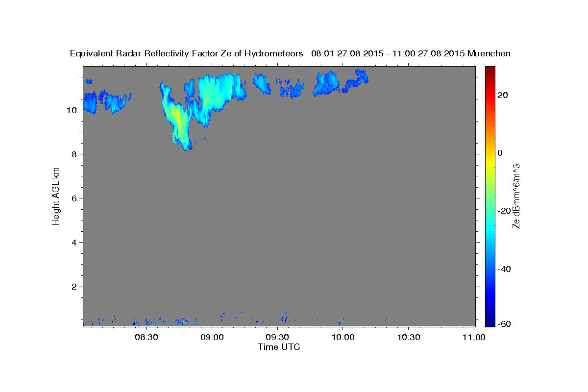
Task: Click the 'Ze dBmm^6/m^3' colorbar title
Action: (x=516, y=196)
